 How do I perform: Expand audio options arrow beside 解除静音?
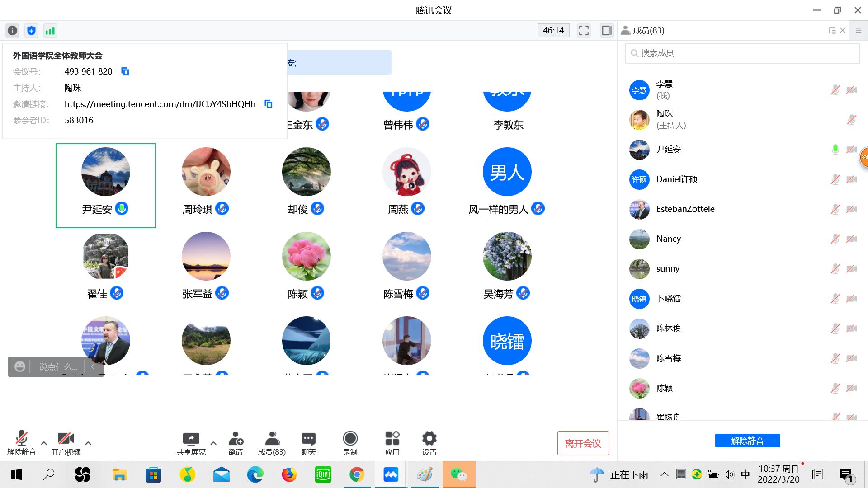pyautogui.click(x=44, y=443)
